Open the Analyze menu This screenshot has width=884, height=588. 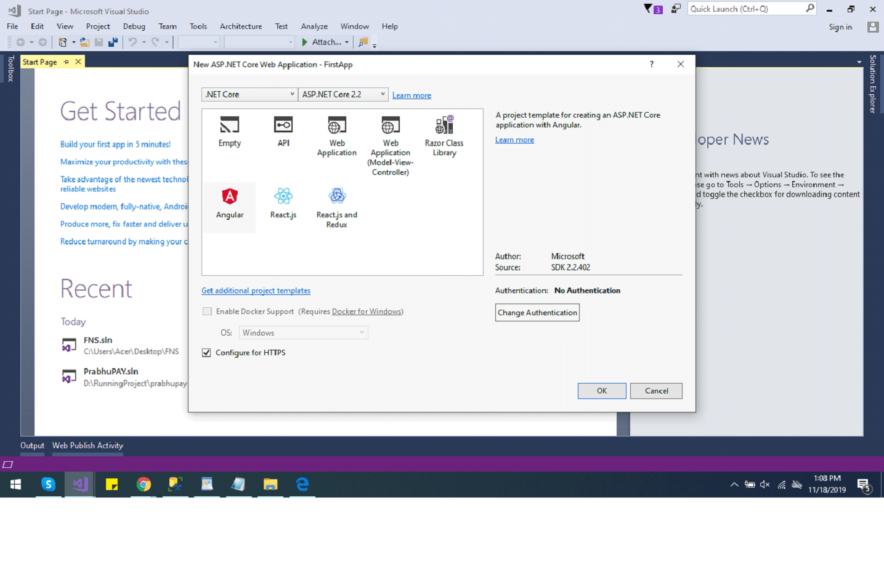click(314, 26)
